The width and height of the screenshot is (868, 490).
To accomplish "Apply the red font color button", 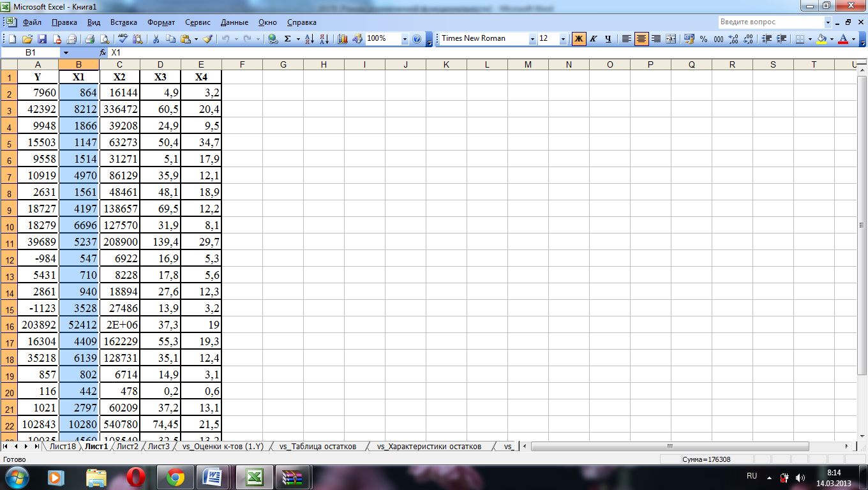I will [x=844, y=39].
